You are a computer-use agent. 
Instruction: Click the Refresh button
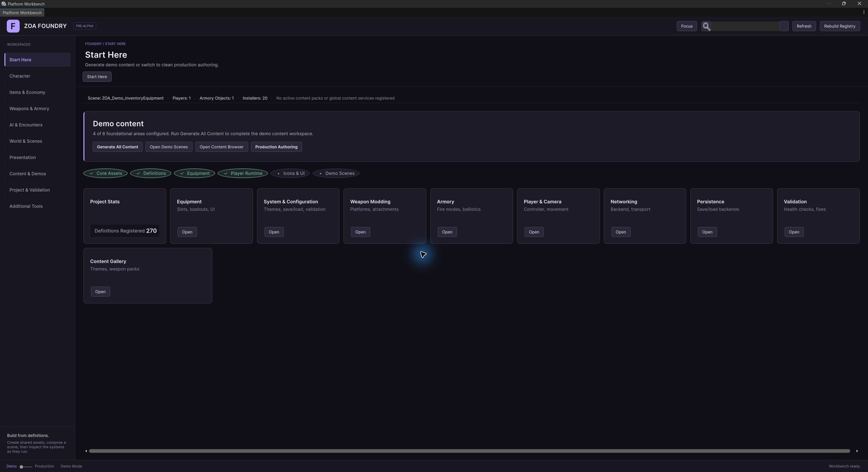click(804, 26)
